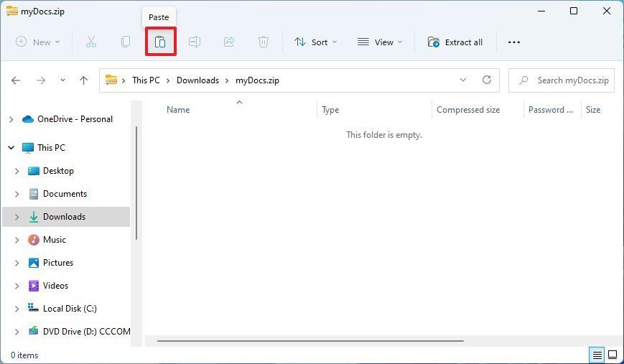Refresh the myDocs.zip folder view
Viewport: 624px width, 364px height.
coord(487,80)
